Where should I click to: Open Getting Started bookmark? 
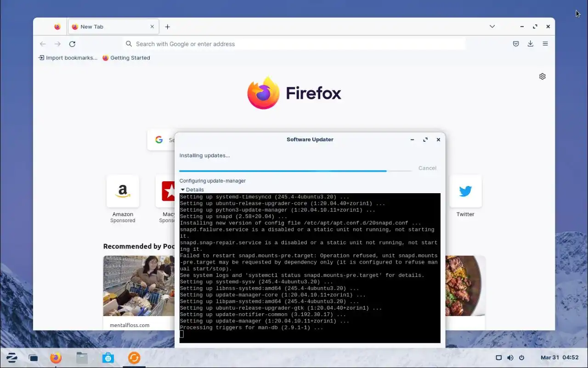126,58
